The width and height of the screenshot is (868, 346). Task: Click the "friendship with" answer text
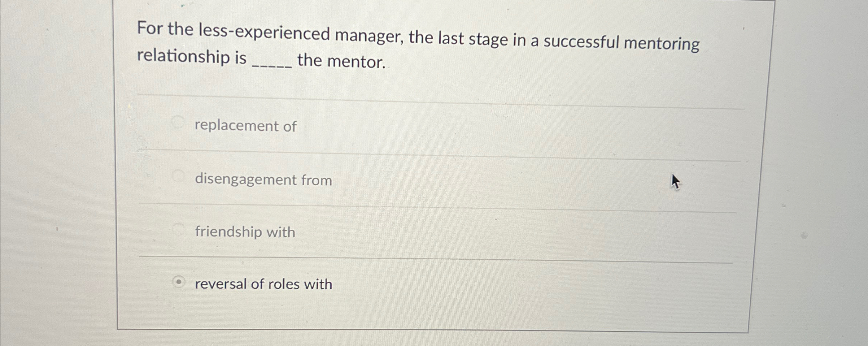(244, 232)
